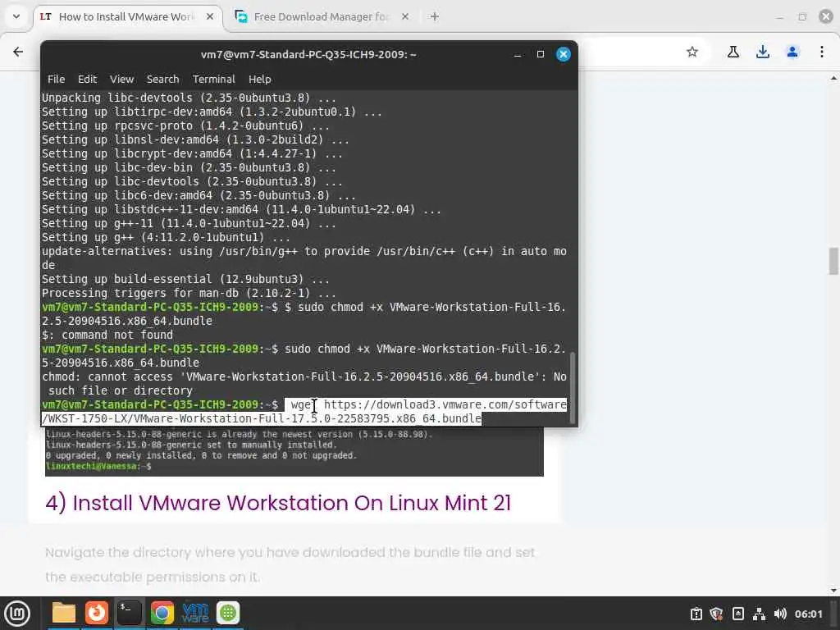The height and width of the screenshot is (630, 840).
Task: Click 'Unpacking libc-devtools' terminal line
Action: (189, 98)
